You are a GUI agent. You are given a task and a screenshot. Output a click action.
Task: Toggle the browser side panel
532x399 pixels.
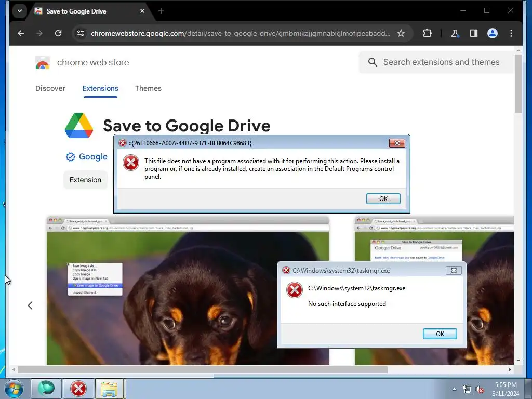[x=474, y=33]
